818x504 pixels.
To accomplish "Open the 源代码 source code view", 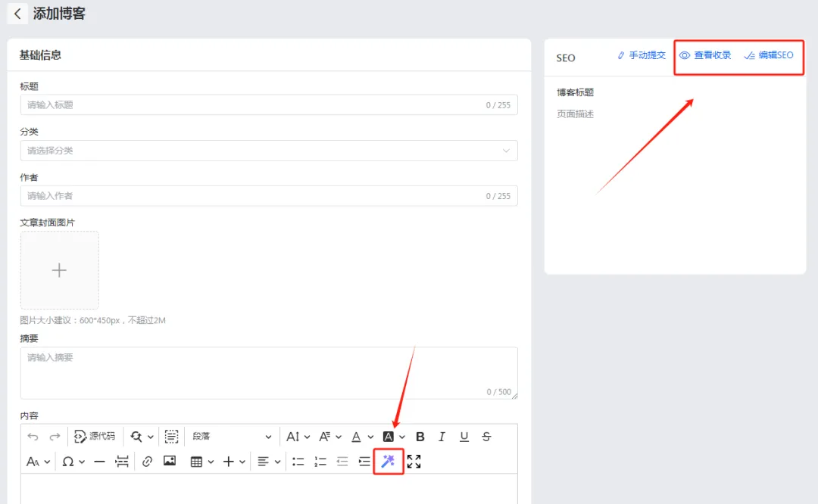I will pyautogui.click(x=95, y=437).
